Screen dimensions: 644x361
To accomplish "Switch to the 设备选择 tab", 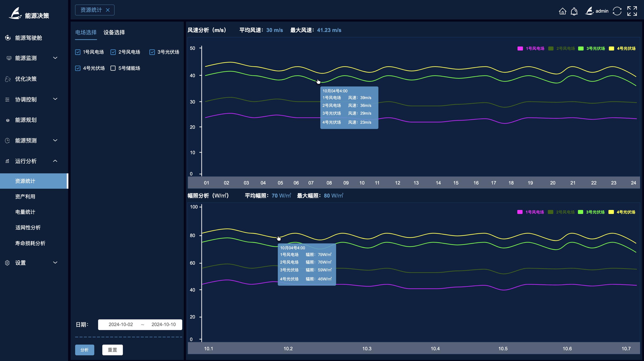I will click(x=114, y=32).
